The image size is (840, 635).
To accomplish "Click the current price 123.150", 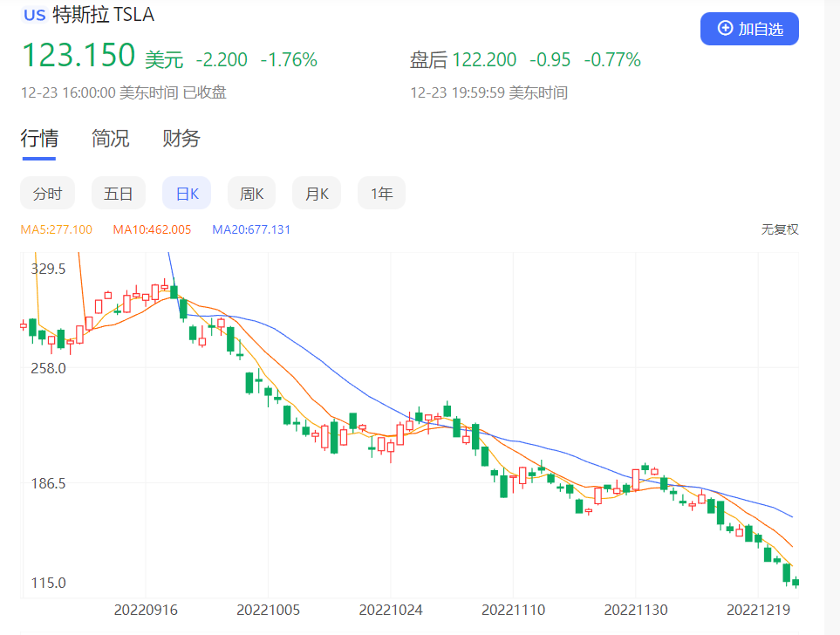I will click(79, 56).
